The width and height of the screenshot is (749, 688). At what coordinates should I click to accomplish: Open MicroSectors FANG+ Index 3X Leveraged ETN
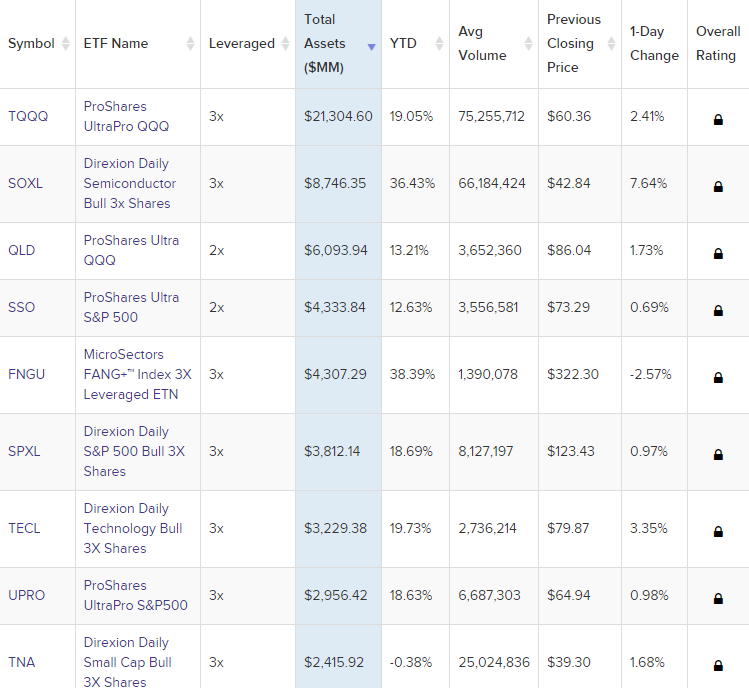click(x=138, y=374)
